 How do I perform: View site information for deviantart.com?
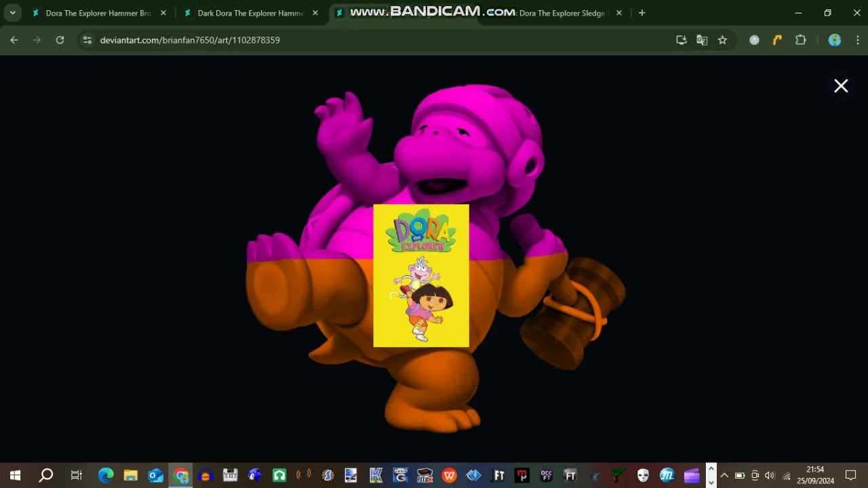tap(87, 40)
